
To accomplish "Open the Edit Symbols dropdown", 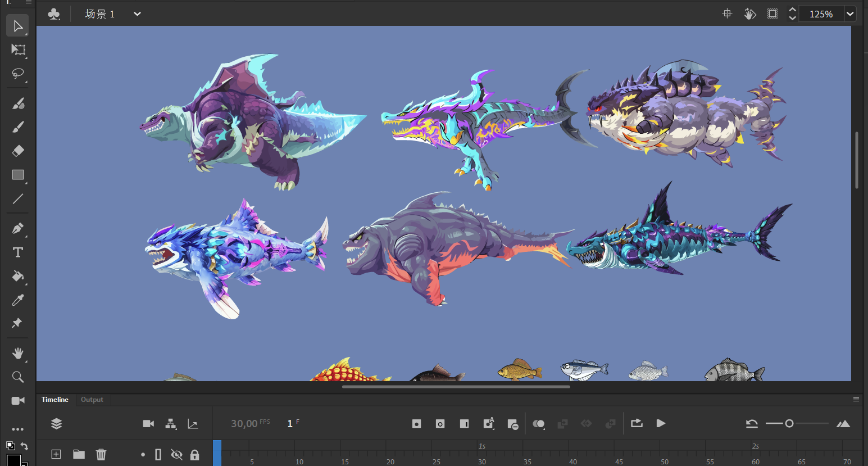I will click(54, 14).
